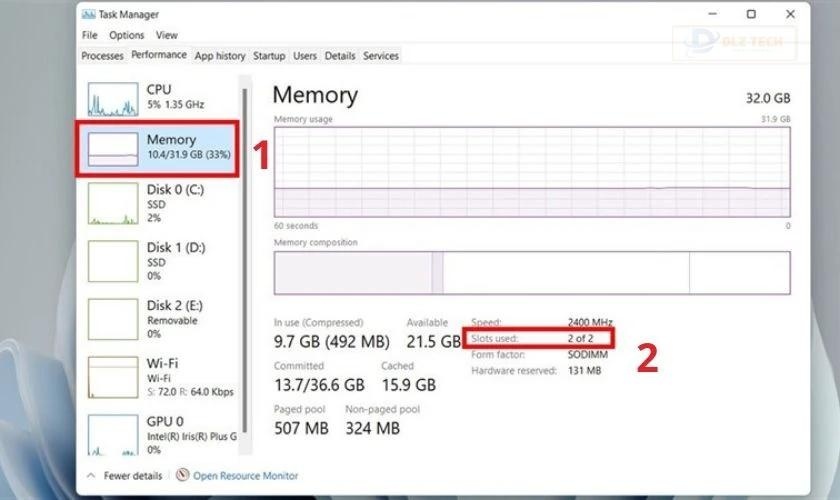Click the Disk 1 (D:) graph thumbnail
The width and height of the screenshot is (840, 500).
tap(112, 260)
